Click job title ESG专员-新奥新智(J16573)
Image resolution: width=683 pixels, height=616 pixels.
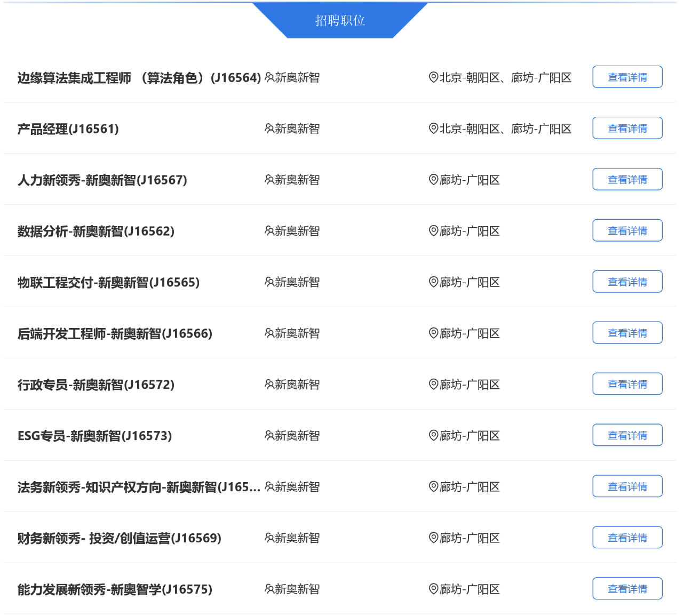pyautogui.click(x=95, y=436)
